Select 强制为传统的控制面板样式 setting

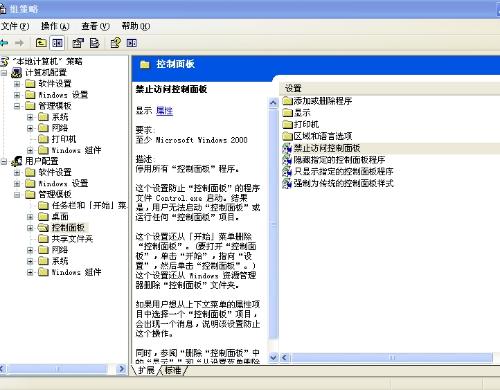click(343, 183)
